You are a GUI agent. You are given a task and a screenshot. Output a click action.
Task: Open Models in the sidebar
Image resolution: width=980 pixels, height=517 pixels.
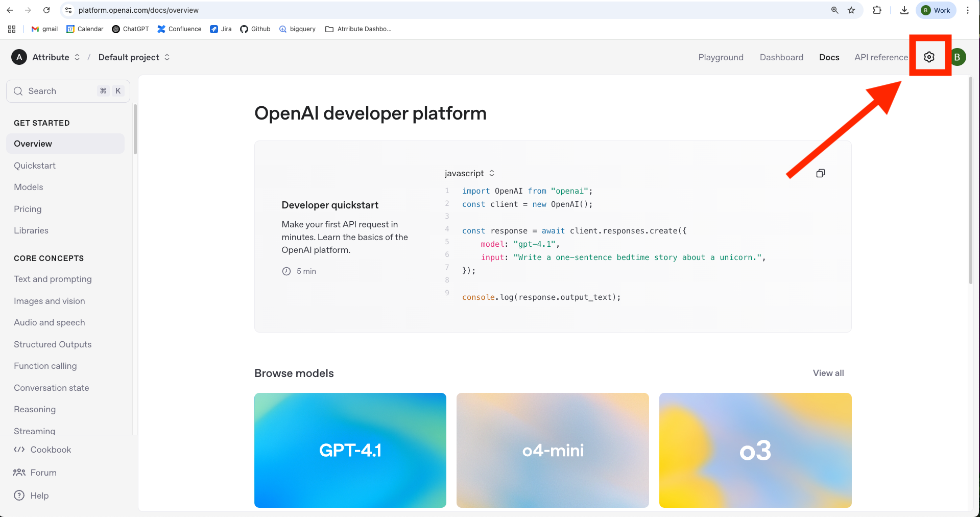tap(29, 187)
